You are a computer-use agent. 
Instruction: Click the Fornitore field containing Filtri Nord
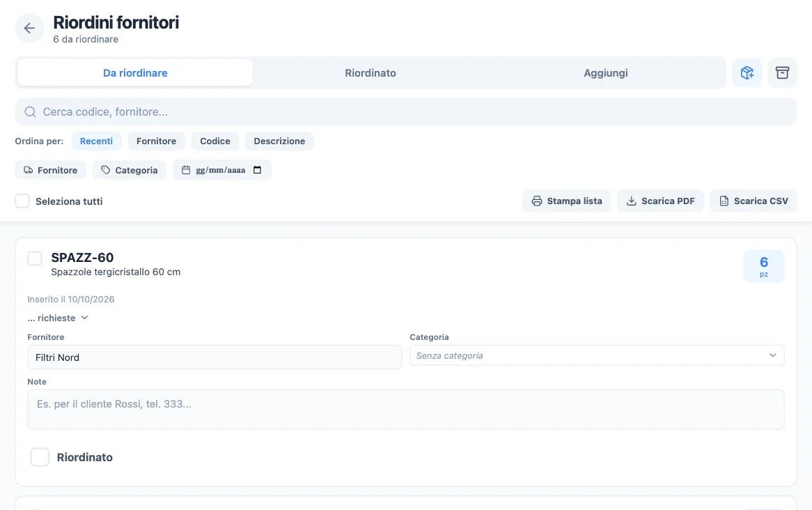(x=214, y=357)
